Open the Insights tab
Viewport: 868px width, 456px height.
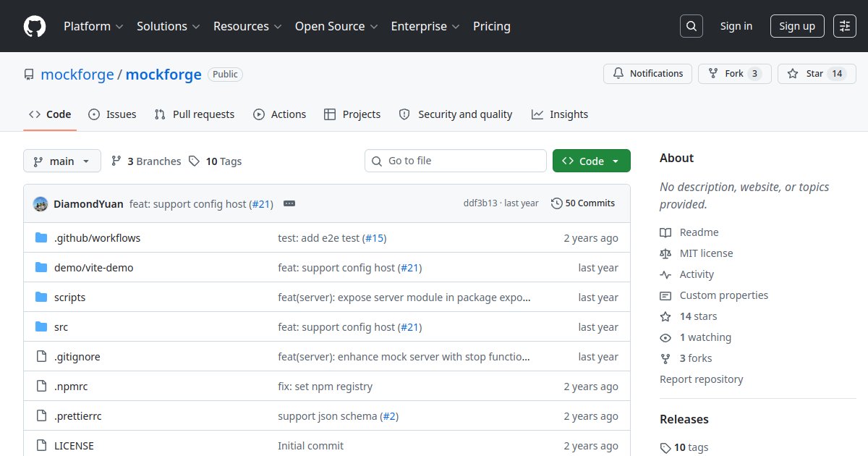560,114
